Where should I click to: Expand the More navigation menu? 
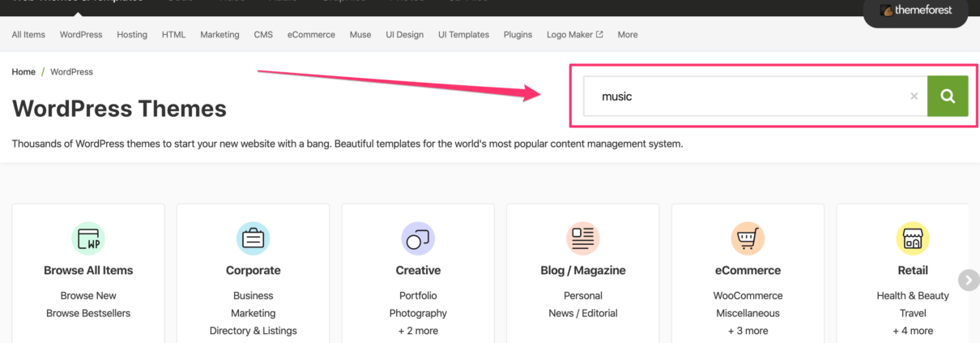pos(628,35)
